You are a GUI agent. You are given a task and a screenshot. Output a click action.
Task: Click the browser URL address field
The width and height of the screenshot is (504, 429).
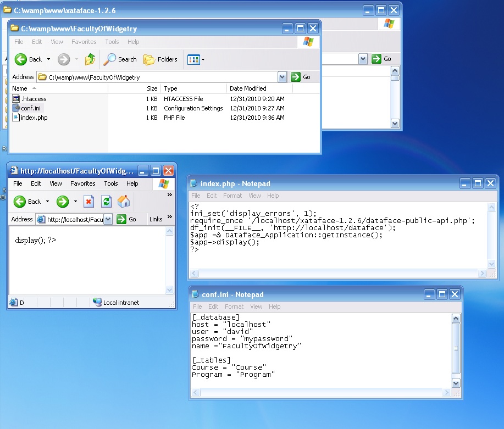click(x=70, y=220)
